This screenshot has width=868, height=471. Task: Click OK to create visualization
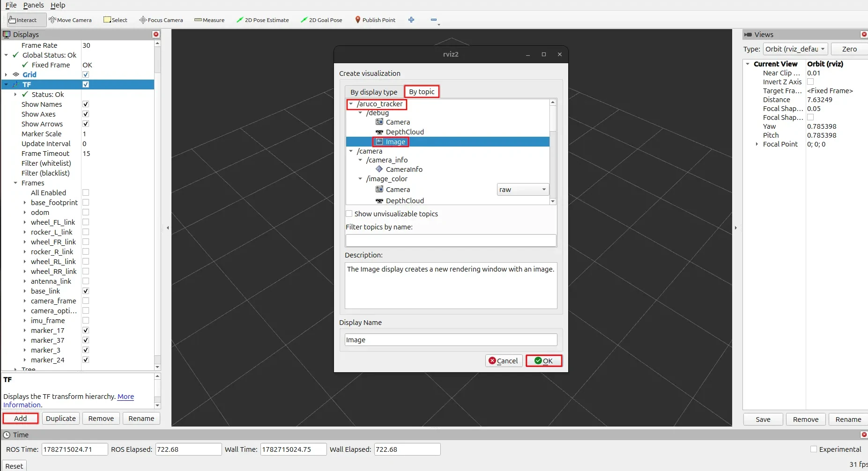click(544, 361)
